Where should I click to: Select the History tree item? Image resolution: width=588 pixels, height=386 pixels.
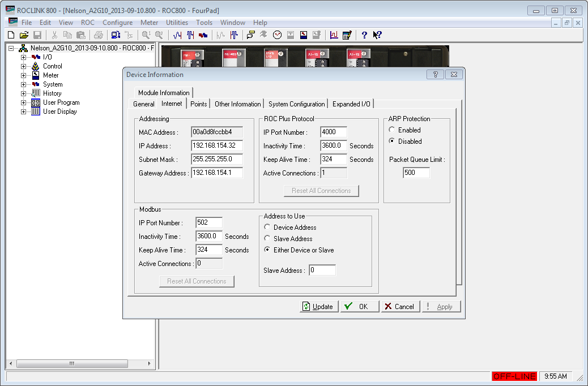52,93
